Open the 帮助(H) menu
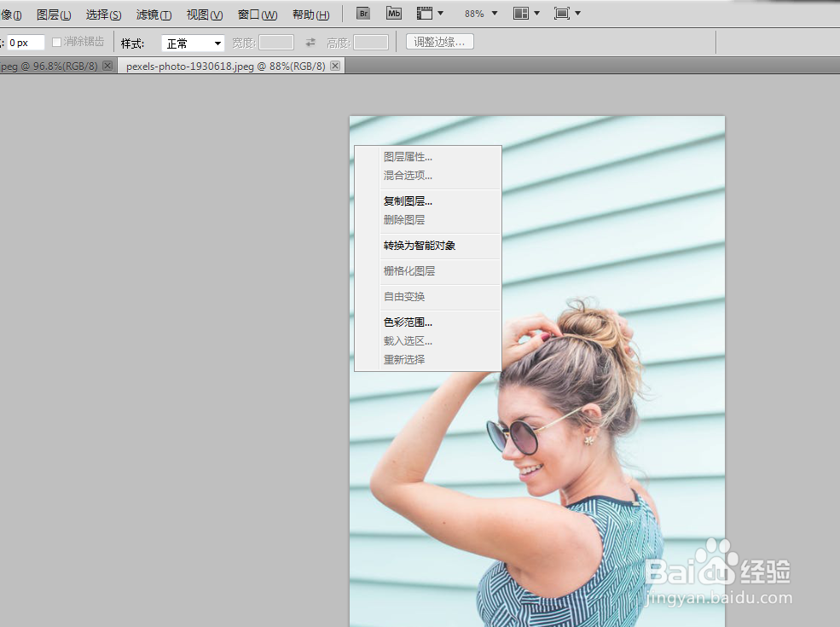The height and width of the screenshot is (627, 840). 310,15
